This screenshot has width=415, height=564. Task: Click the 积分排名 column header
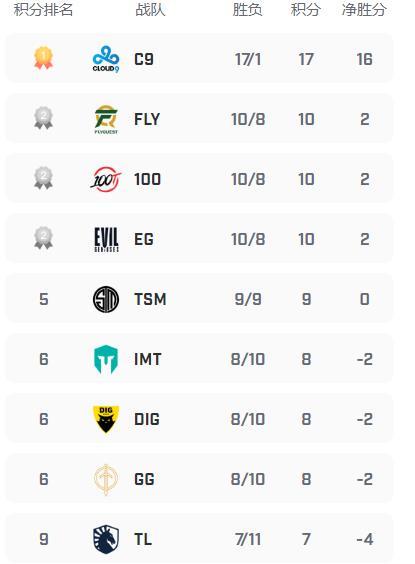coord(43,9)
